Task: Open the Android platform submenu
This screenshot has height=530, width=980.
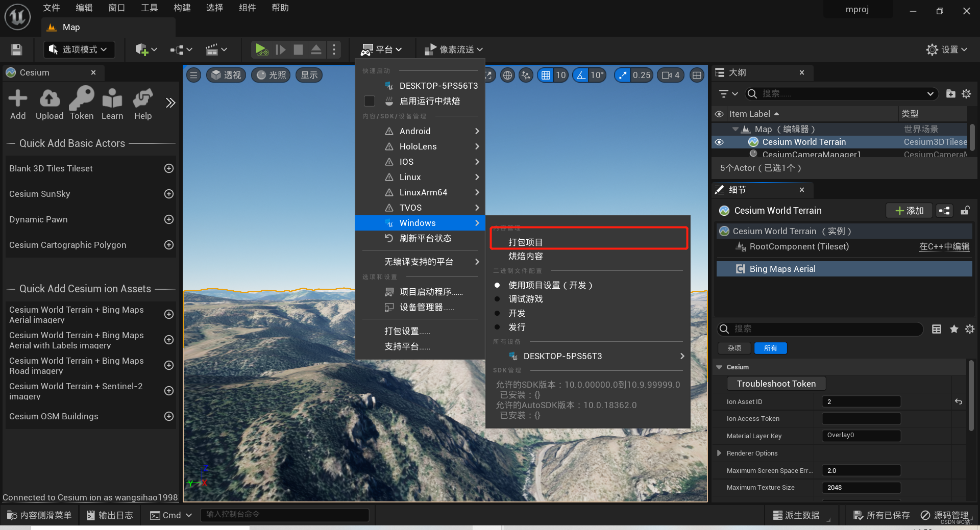Action: coord(420,131)
